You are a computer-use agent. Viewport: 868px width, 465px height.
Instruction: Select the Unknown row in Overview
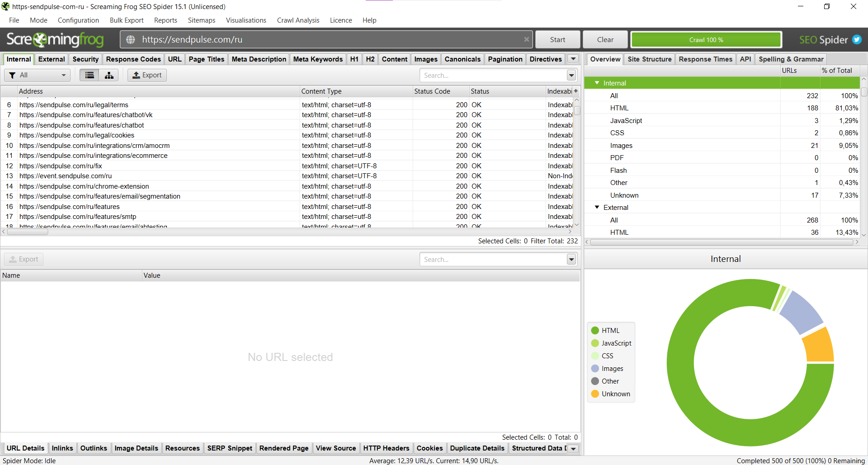[x=722, y=195]
